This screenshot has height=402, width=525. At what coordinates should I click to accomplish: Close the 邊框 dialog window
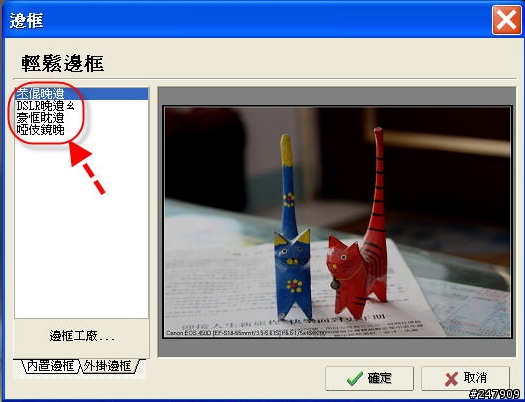click(507, 20)
